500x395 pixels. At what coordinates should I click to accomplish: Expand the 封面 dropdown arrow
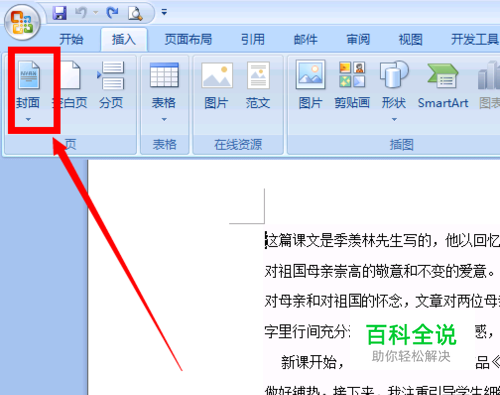click(28, 119)
